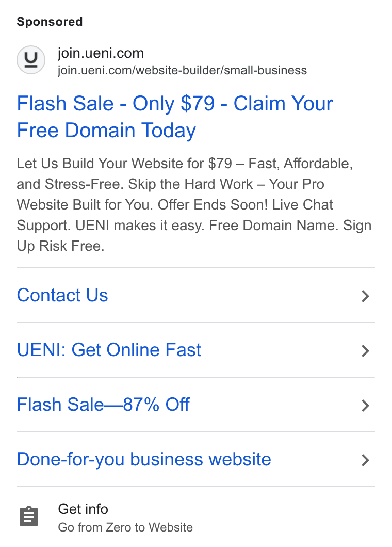Click the join.ueni.com site name

click(101, 53)
